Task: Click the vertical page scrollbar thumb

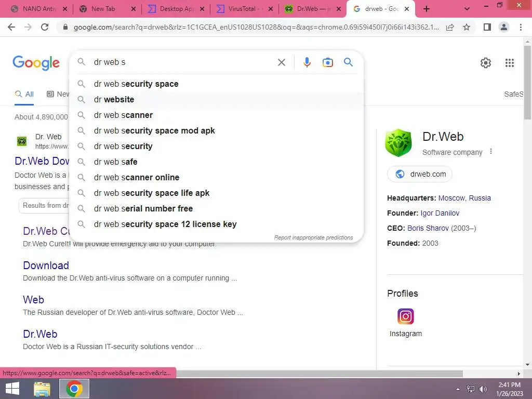Action: [527, 83]
